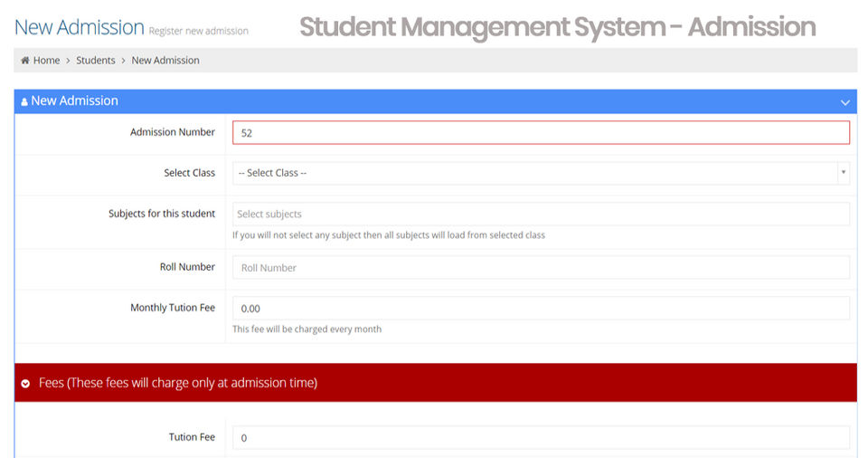Image resolution: width=868 pixels, height=458 pixels.
Task: Click the 'Tution Fee' label
Action: 192,437
